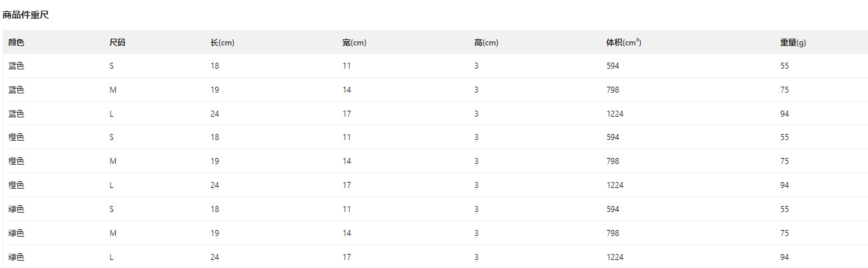Click the 宽(cm) column header

point(354,43)
